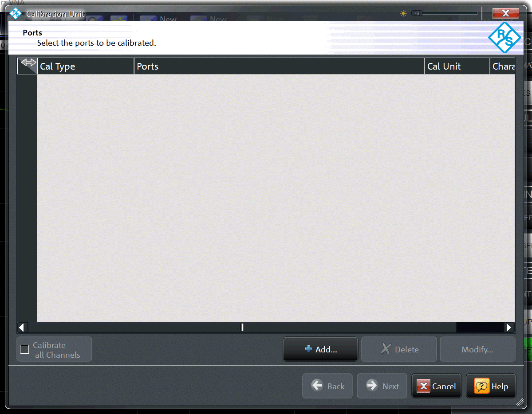Click the brightness sun icon
This screenshot has height=414, width=532.
(403, 13)
